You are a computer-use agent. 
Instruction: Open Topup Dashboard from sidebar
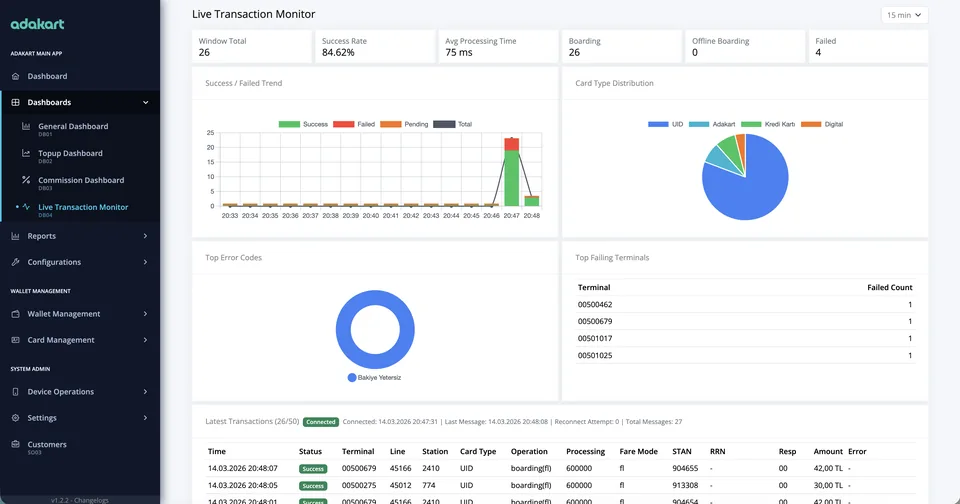pyautogui.click(x=80, y=156)
